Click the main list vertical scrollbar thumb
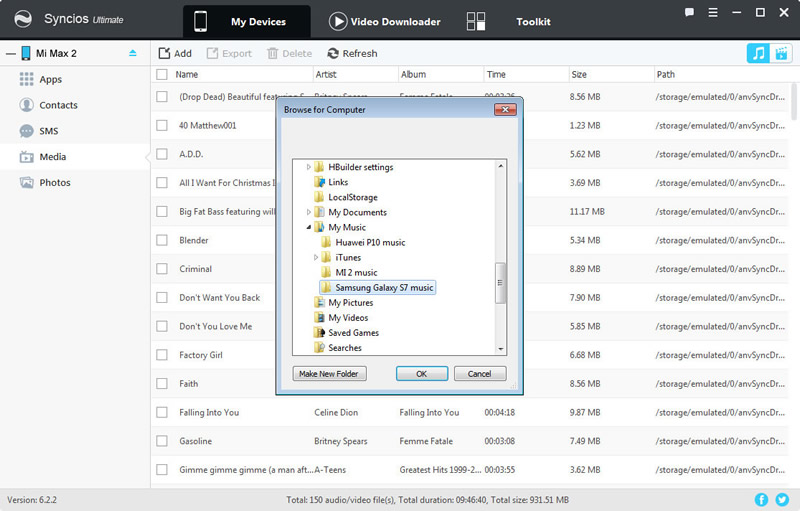 click(x=793, y=101)
